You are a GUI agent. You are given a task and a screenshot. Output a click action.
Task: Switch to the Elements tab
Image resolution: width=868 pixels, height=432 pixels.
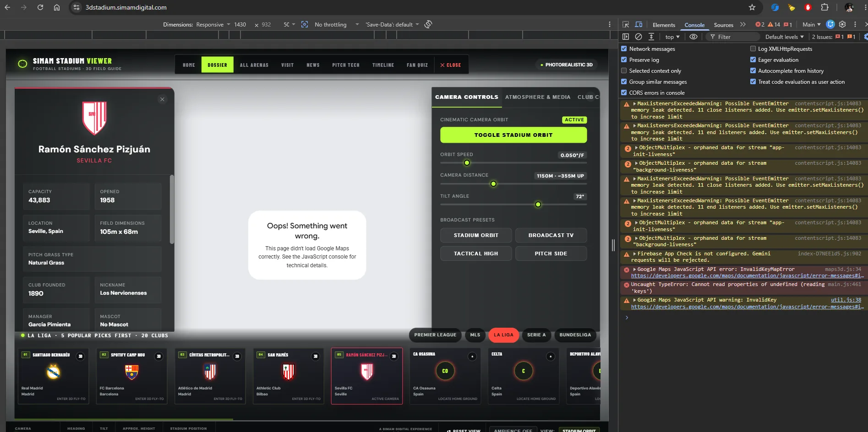point(664,25)
